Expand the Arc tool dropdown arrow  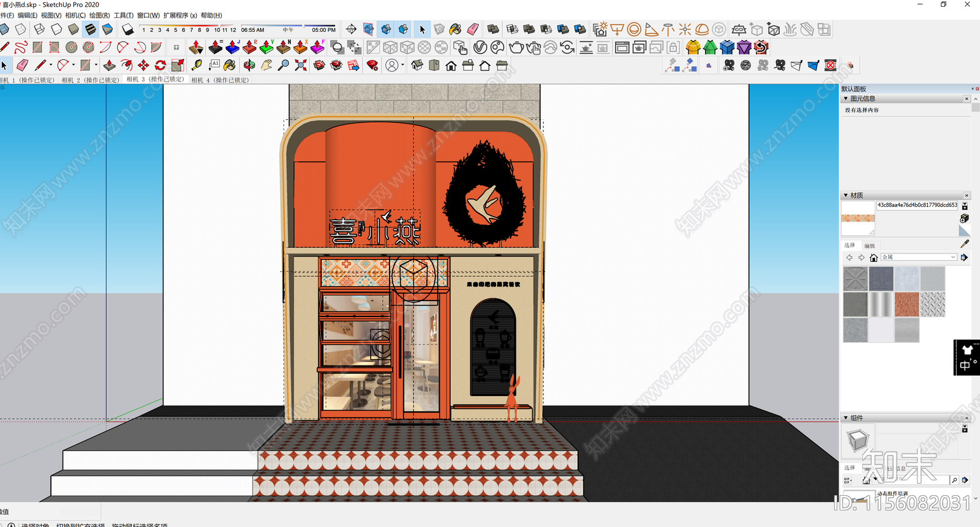click(x=73, y=65)
